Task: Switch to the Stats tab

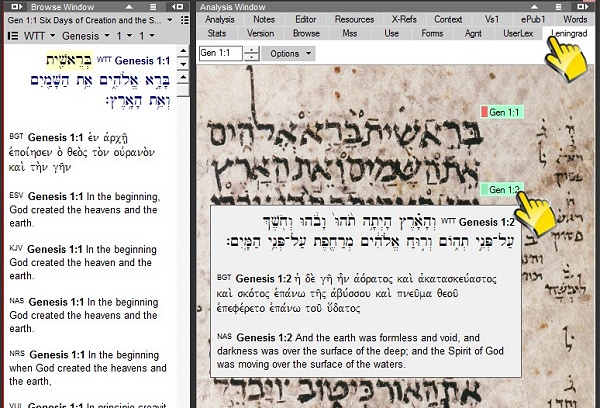Action: coord(217,34)
